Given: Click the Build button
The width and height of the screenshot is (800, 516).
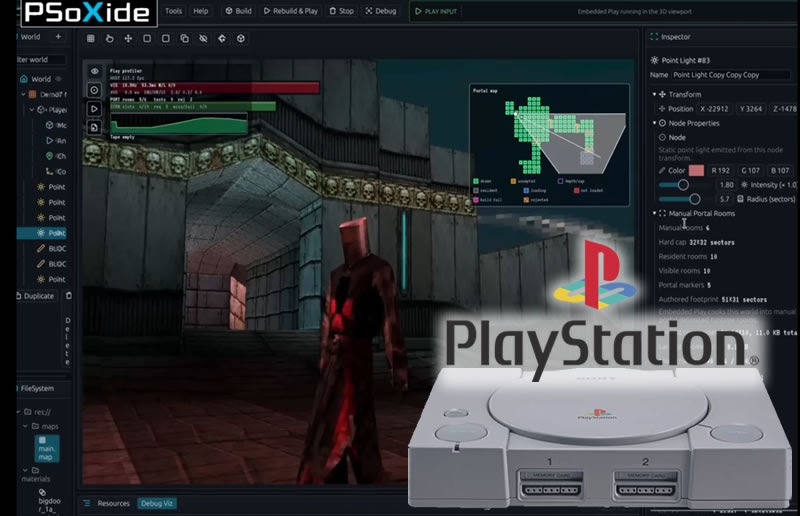Looking at the screenshot, I should point(239,11).
